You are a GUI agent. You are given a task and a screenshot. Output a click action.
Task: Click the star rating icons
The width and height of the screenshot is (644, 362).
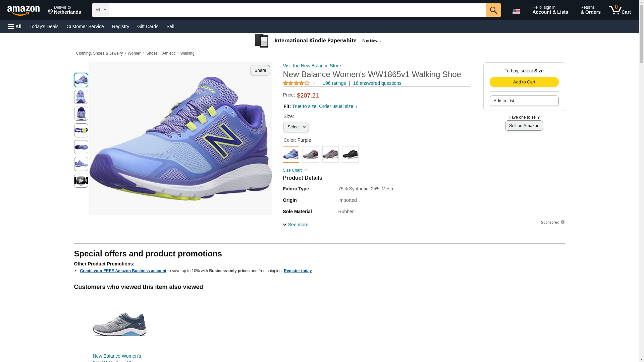pos(296,83)
